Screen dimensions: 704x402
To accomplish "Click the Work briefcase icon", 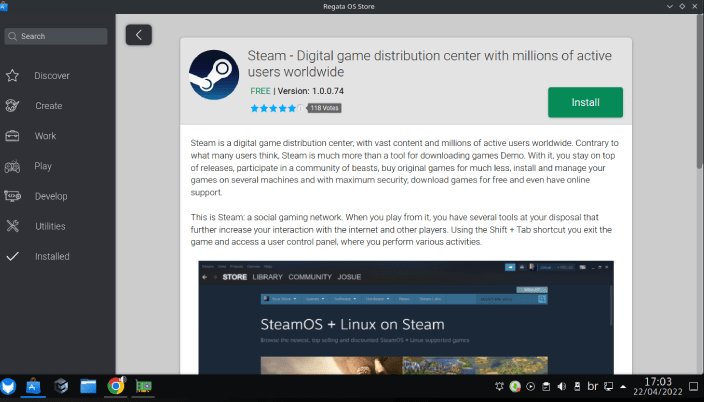I will (x=12, y=136).
